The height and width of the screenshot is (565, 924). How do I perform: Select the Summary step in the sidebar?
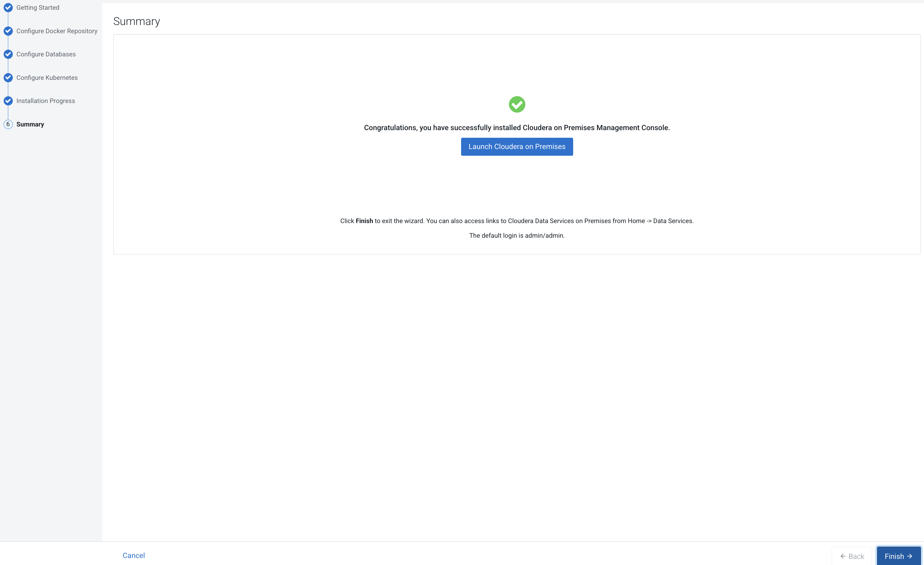pyautogui.click(x=30, y=124)
